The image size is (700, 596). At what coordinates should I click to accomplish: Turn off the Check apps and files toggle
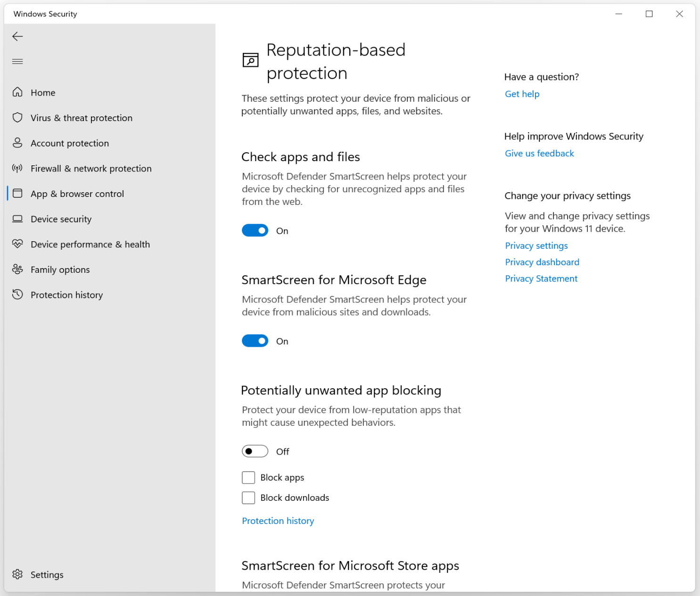pos(255,230)
